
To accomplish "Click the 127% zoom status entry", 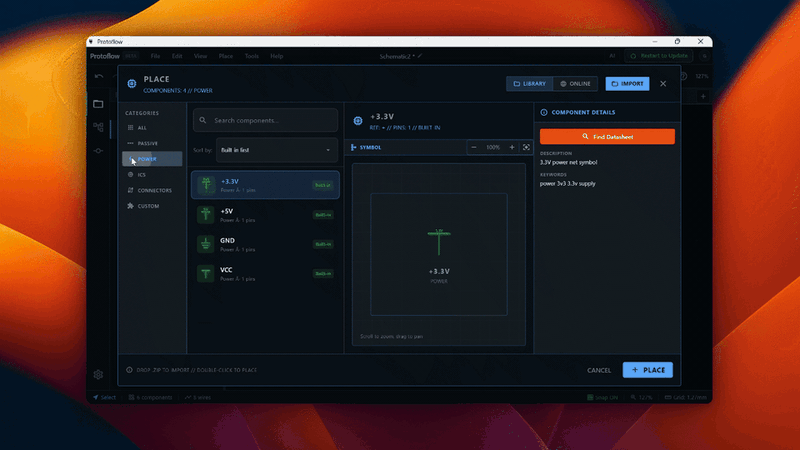I will click(x=641, y=397).
